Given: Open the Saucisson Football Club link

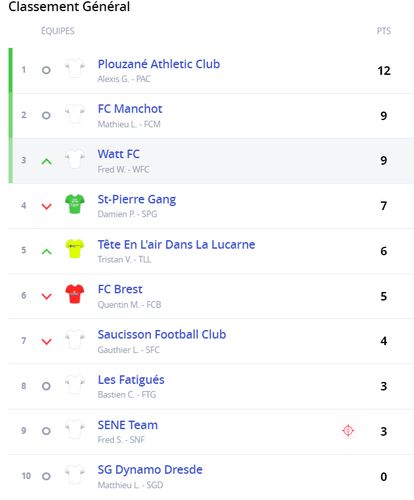Looking at the screenshot, I should coord(162,334).
